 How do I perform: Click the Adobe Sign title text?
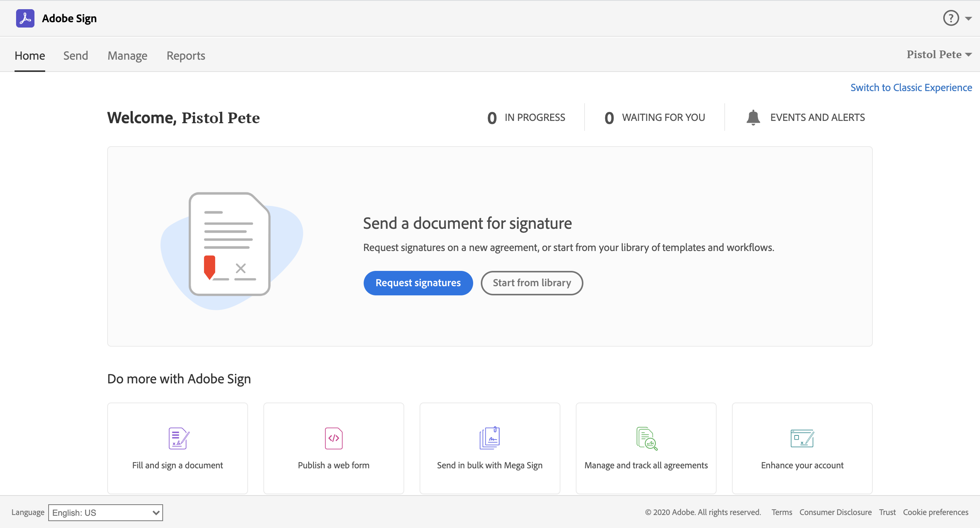[69, 18]
